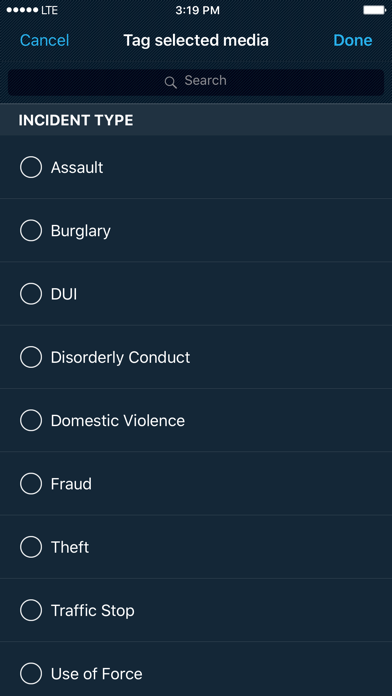This screenshot has width=392, height=696.
Task: Tap the Tag selected media title
Action: pos(196,40)
